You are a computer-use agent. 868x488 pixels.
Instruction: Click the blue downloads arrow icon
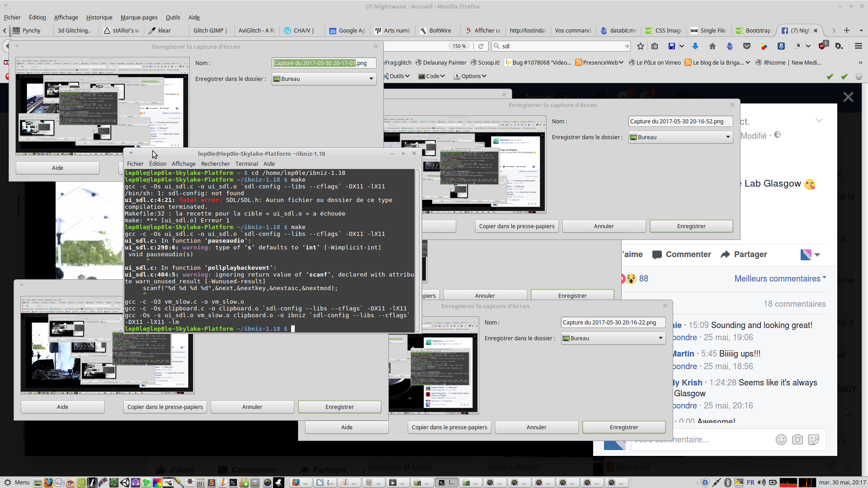click(695, 46)
